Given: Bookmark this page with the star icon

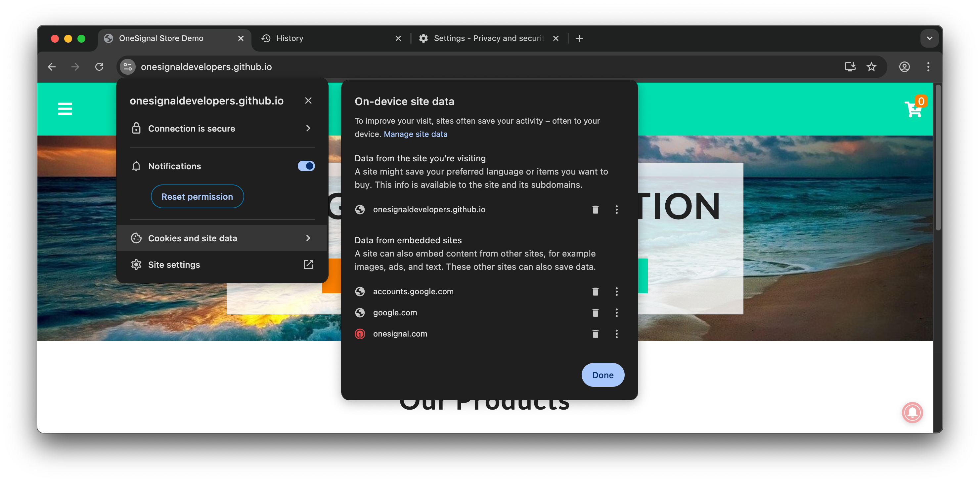Looking at the screenshot, I should [x=871, y=67].
